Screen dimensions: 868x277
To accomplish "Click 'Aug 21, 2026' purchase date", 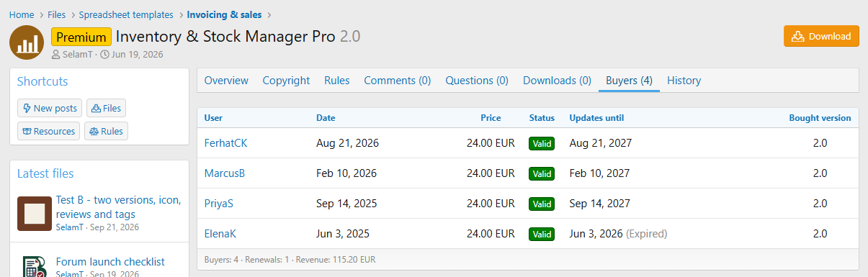I will click(x=347, y=143).
